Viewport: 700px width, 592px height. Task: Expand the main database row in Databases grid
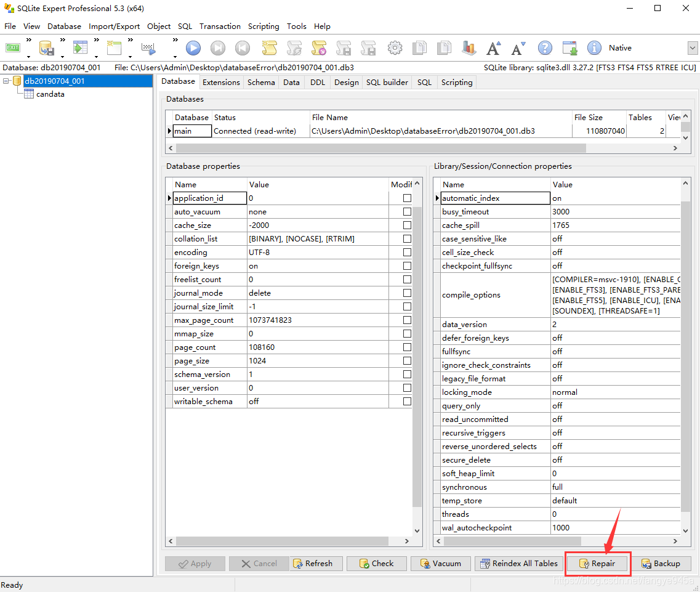tap(170, 131)
